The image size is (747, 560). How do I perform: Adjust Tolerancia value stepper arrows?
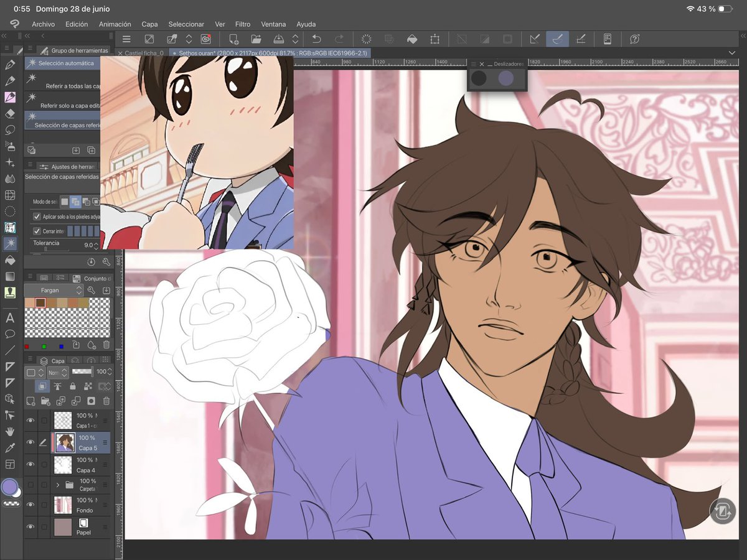(96, 245)
